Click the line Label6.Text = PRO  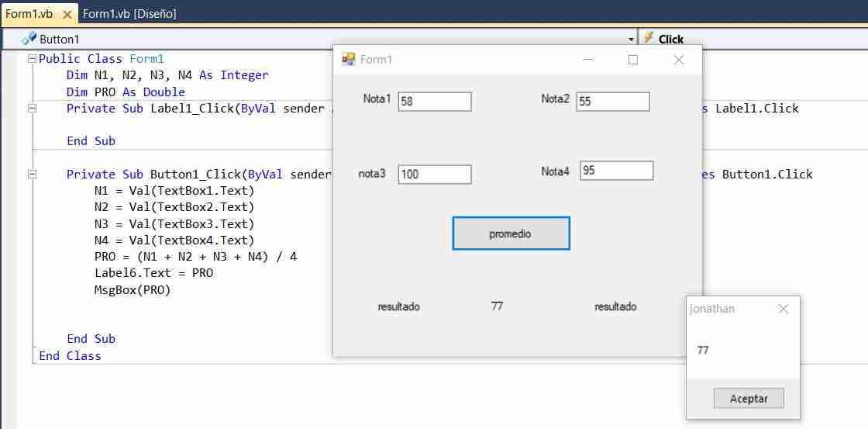coord(154,273)
